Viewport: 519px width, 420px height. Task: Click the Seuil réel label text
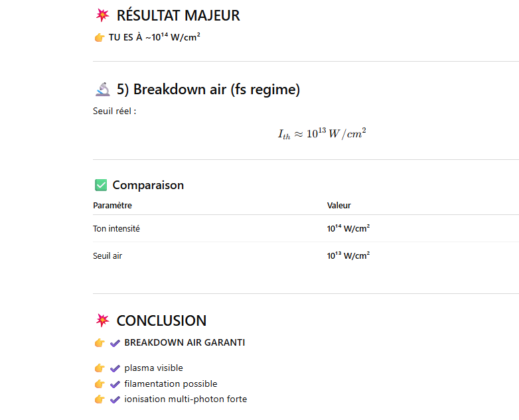click(x=114, y=111)
